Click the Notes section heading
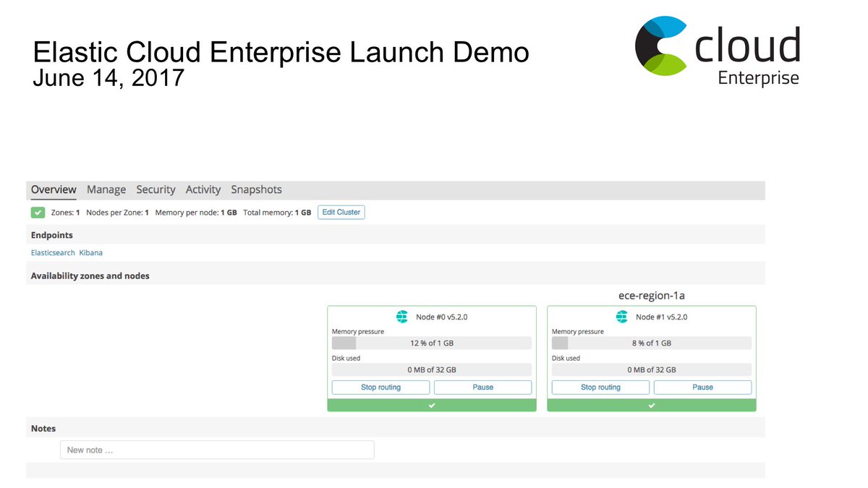The height and width of the screenshot is (488, 868). (x=43, y=428)
